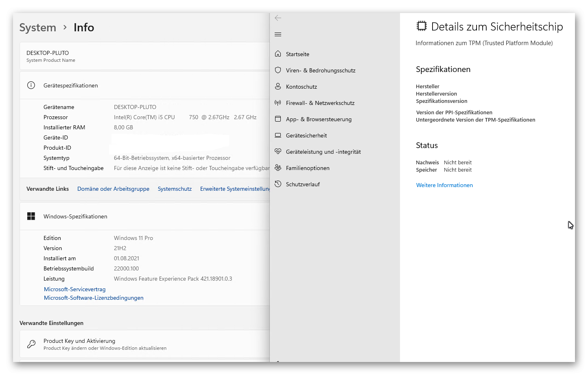Image resolution: width=588 pixels, height=375 pixels.
Task: Click the Systemschutz link
Action: tap(175, 189)
